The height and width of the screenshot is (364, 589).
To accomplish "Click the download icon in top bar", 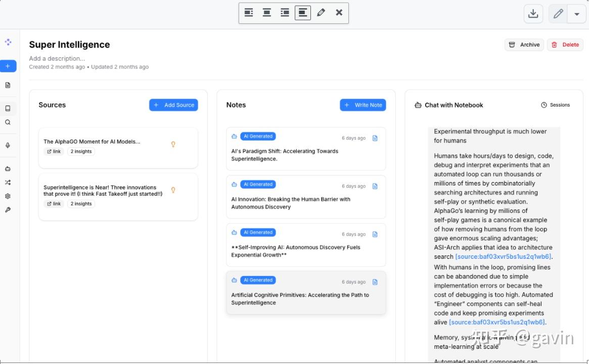I will [x=533, y=14].
